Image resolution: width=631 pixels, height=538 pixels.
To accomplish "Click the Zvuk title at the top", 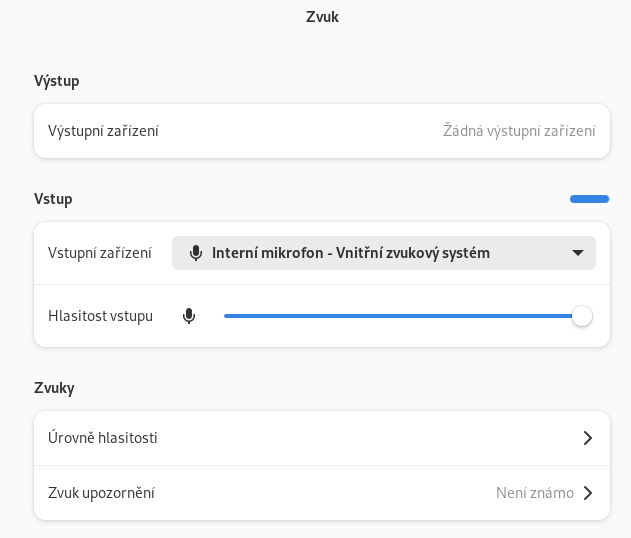I will click(x=322, y=17).
